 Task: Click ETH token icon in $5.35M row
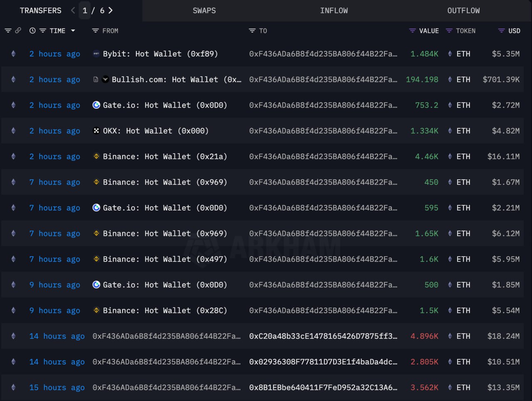point(450,54)
